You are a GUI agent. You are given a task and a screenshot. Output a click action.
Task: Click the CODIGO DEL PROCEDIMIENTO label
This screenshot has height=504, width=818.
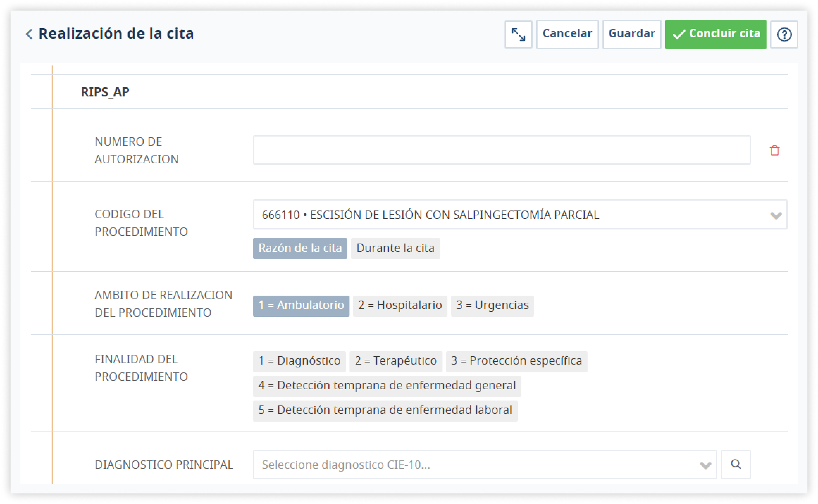[141, 223]
